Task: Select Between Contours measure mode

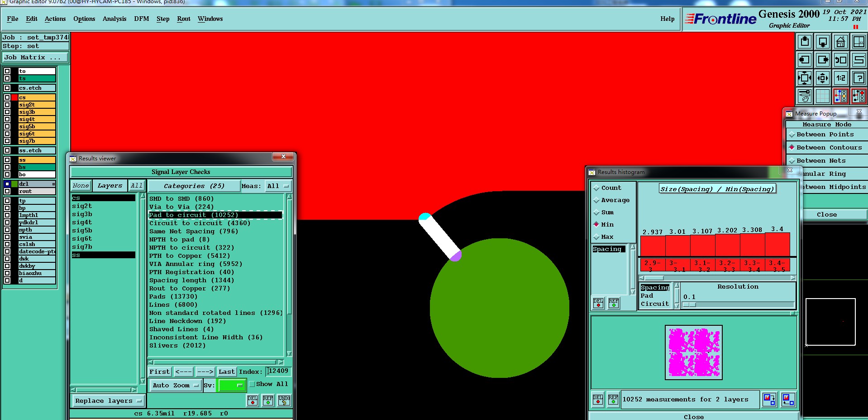Action: click(x=825, y=148)
